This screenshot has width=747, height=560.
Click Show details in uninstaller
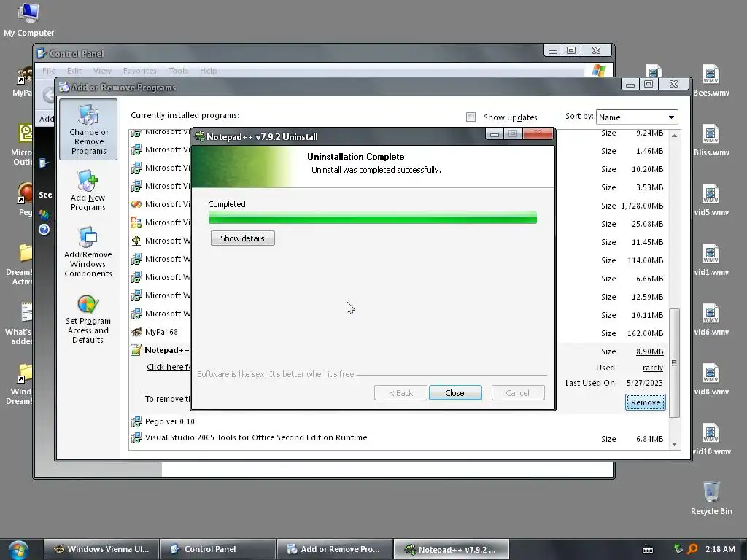[242, 238]
